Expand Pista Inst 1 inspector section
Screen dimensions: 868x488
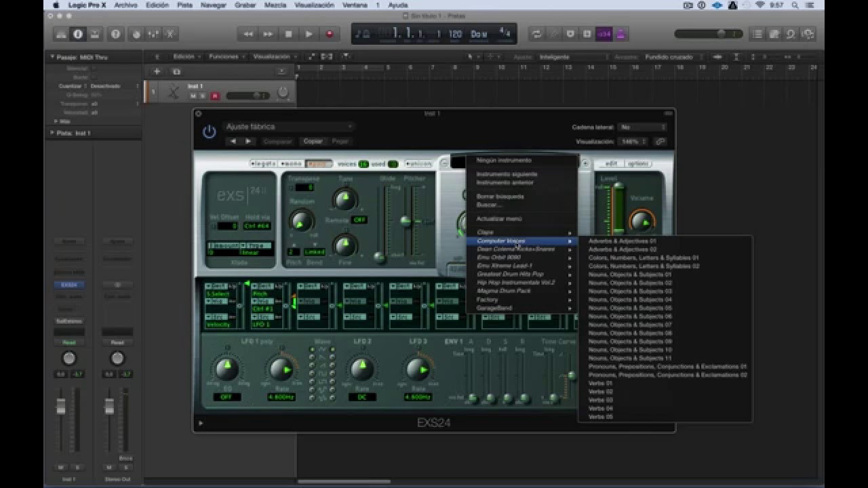pyautogui.click(x=52, y=133)
